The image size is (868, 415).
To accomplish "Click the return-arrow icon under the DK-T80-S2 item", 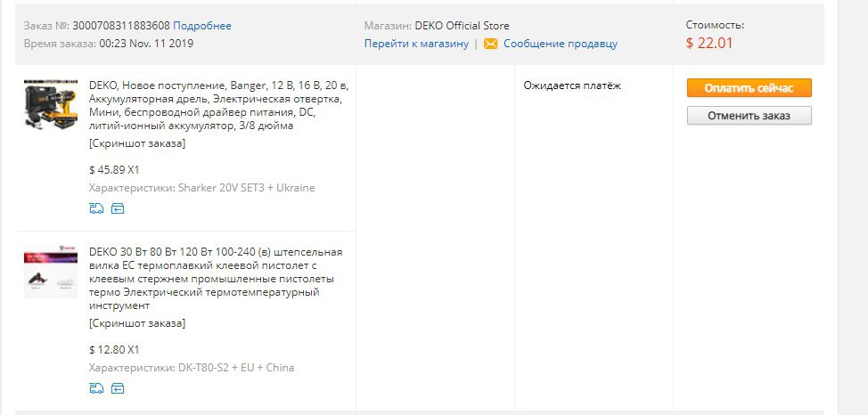I will 118,388.
